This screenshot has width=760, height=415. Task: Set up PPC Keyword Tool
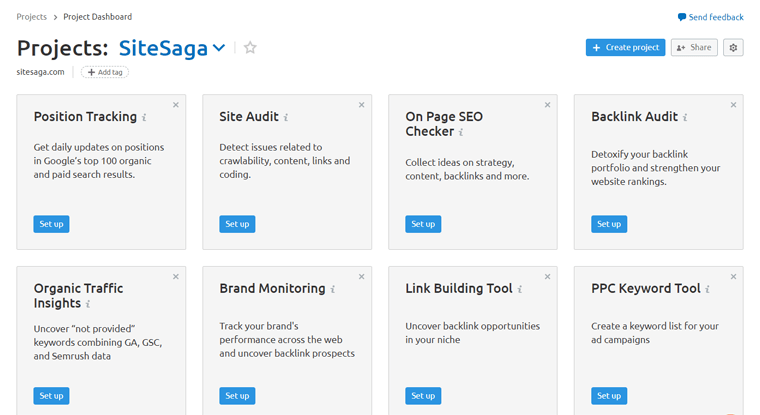pyautogui.click(x=609, y=396)
